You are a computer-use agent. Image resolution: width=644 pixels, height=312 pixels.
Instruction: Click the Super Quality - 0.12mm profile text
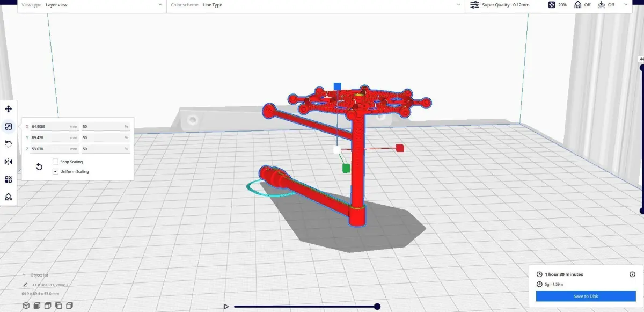pyautogui.click(x=506, y=5)
